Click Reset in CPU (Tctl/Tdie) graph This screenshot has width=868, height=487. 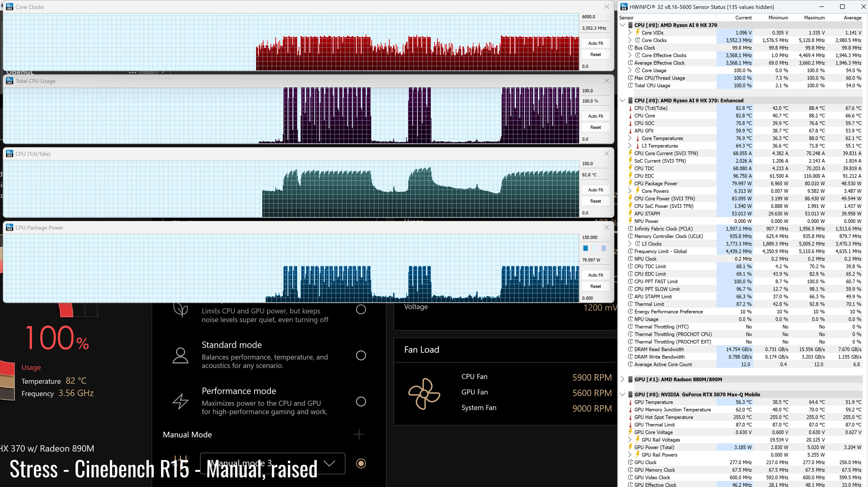click(595, 201)
